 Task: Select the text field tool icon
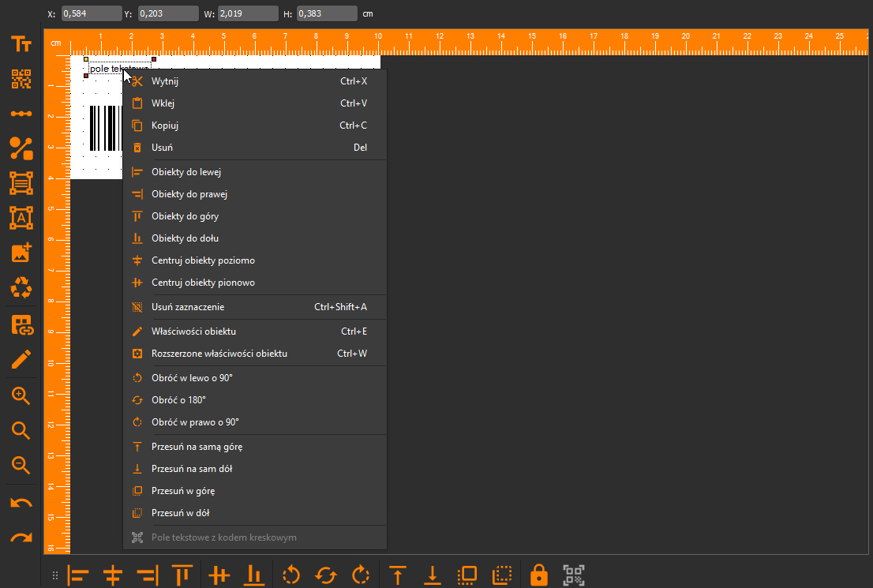pyautogui.click(x=21, y=44)
